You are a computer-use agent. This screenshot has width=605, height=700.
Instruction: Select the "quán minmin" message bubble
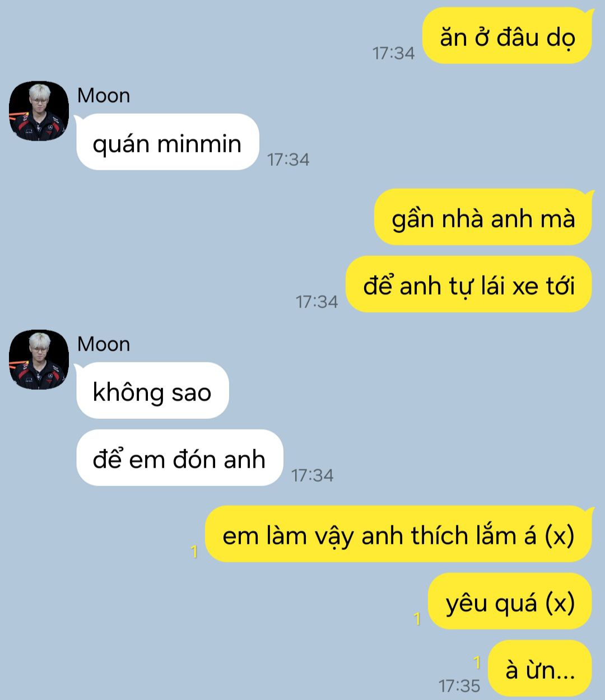pyautogui.click(x=167, y=142)
